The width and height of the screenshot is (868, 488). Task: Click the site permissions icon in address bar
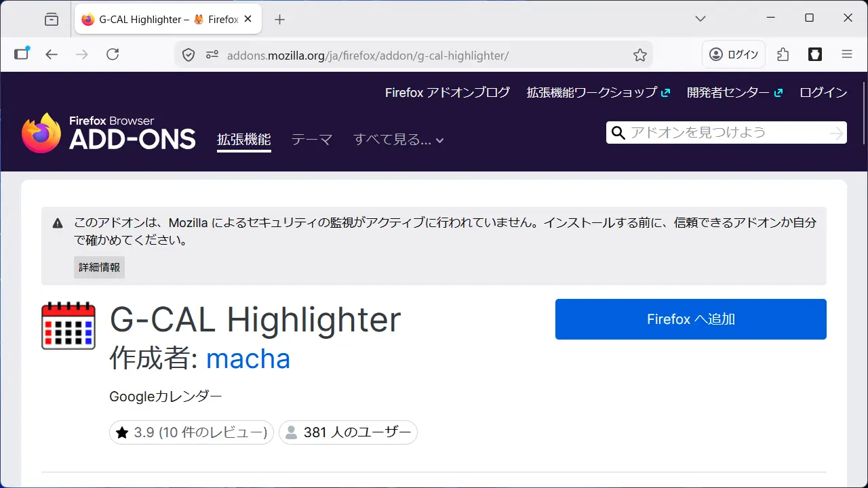[x=212, y=55]
